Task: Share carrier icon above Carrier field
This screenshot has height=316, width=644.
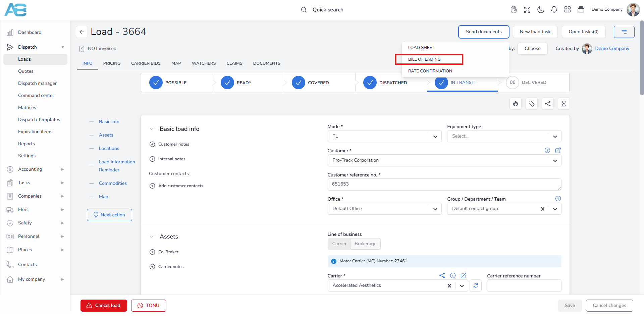Action: click(442, 275)
